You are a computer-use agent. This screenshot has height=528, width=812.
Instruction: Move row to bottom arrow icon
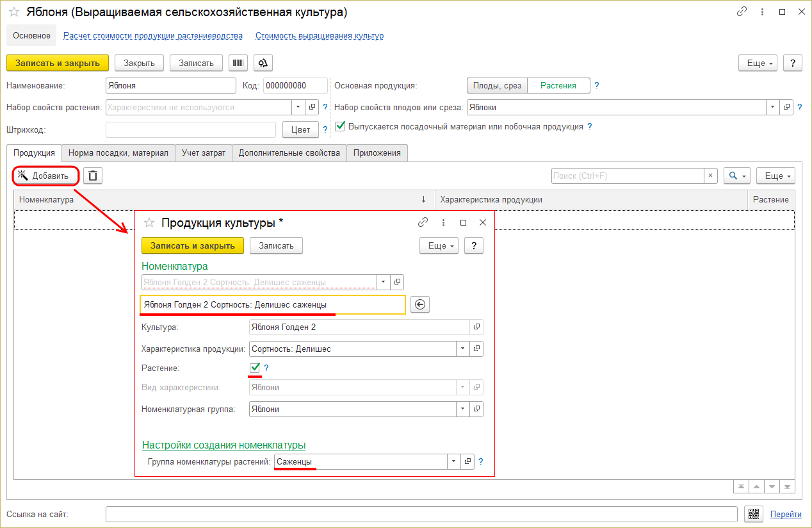point(787,487)
